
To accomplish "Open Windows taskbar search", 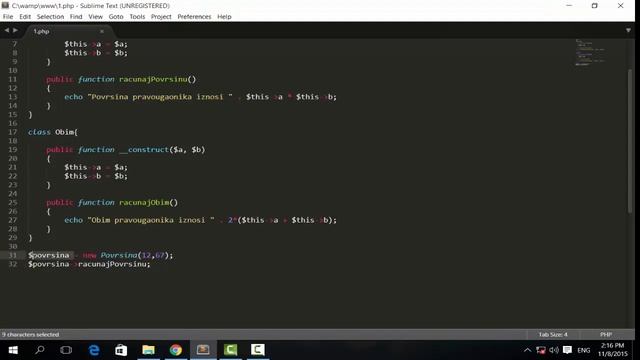I will 40,350.
